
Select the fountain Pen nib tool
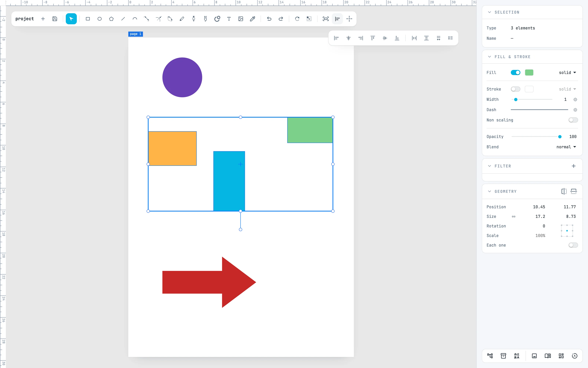click(194, 19)
